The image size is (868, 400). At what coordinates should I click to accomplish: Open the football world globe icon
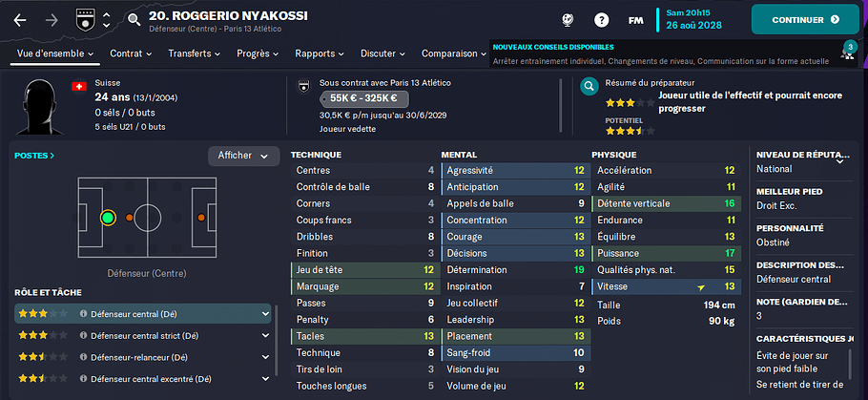coord(567,19)
